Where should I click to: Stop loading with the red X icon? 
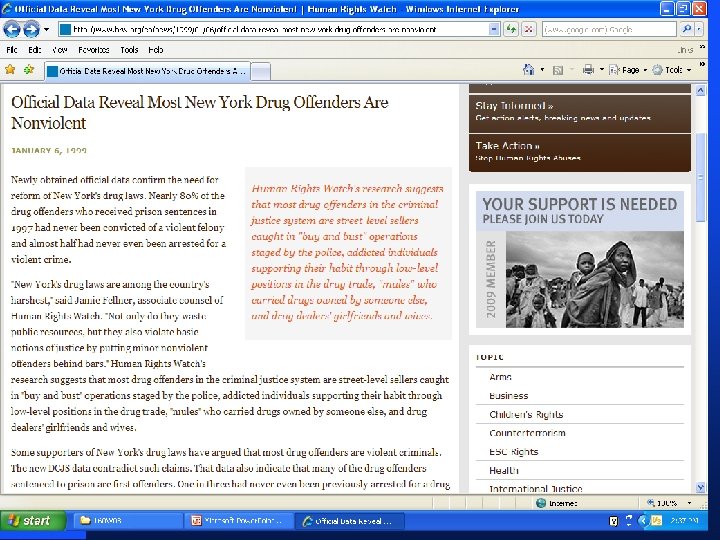click(x=529, y=30)
